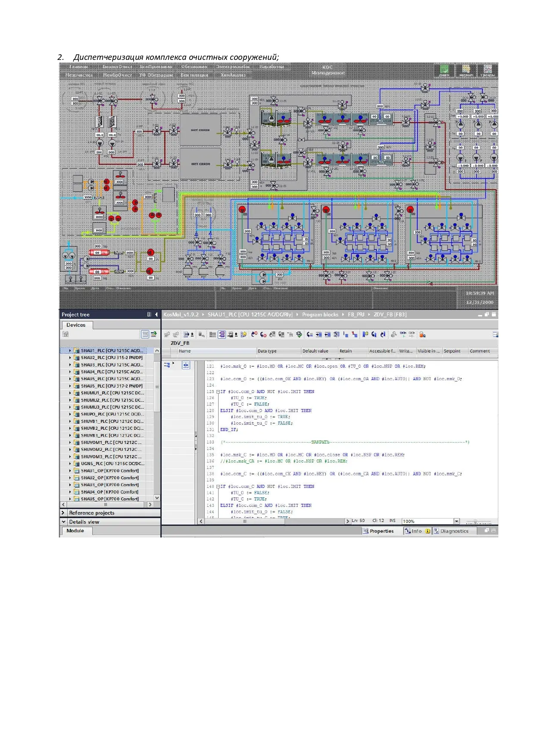535x756 pixels.
Task: Click the Comment column header
Action: [483, 351]
